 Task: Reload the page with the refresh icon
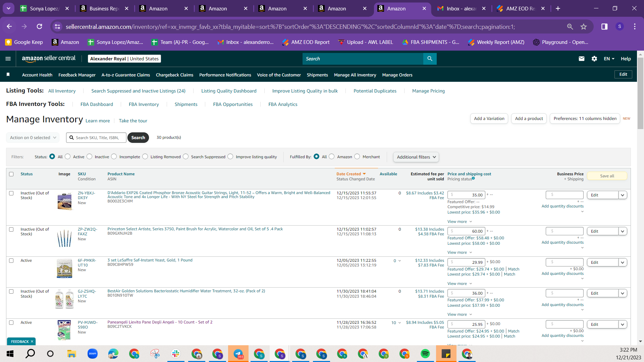[40, 26]
